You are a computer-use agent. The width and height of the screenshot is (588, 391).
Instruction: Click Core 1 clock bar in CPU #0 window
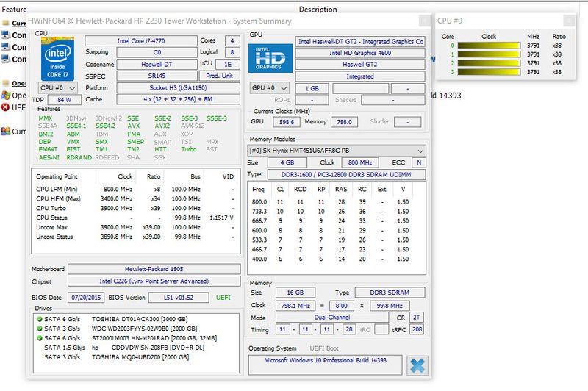[x=489, y=54]
